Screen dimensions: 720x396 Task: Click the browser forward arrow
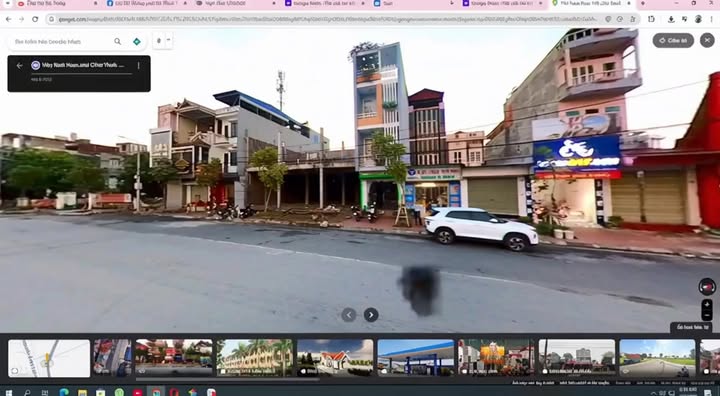tap(22, 19)
